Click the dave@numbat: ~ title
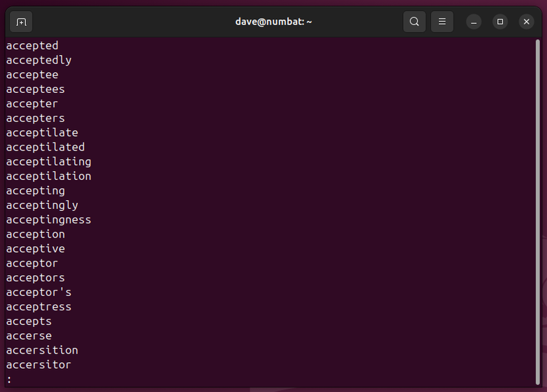 point(273,21)
